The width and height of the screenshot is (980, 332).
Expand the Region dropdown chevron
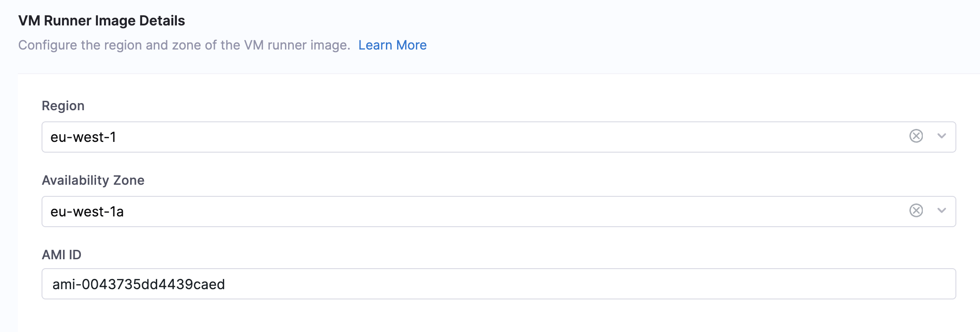click(942, 136)
